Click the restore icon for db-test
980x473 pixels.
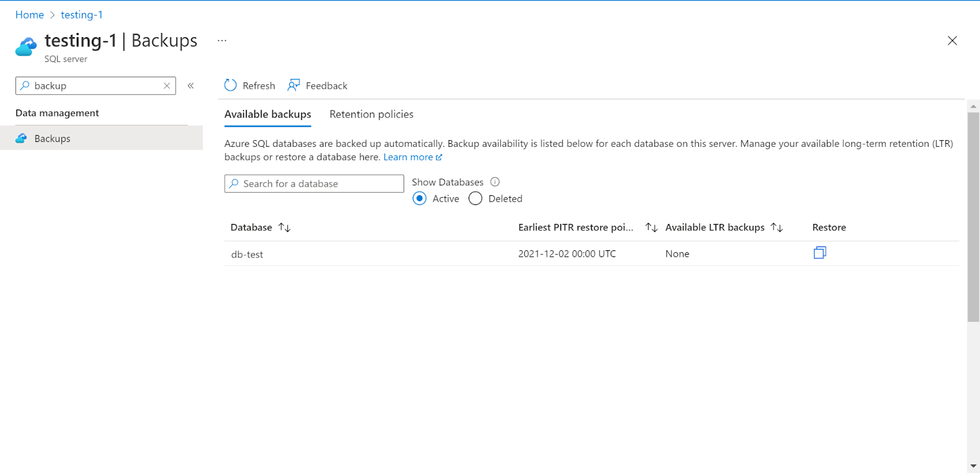pyautogui.click(x=820, y=253)
